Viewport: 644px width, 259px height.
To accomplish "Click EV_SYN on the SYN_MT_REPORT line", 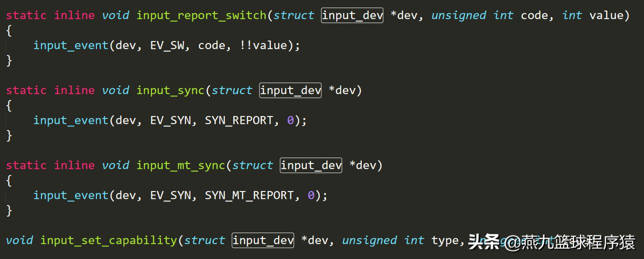I will coord(170,195).
